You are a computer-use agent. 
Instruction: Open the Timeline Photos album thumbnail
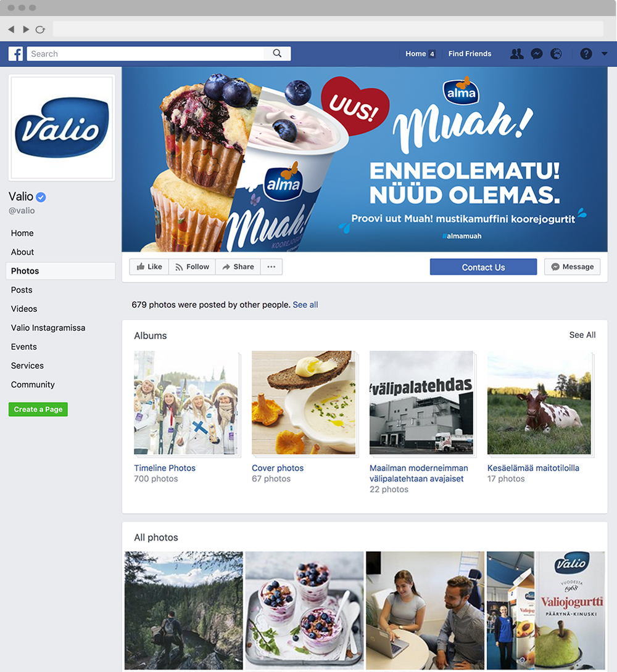[186, 403]
